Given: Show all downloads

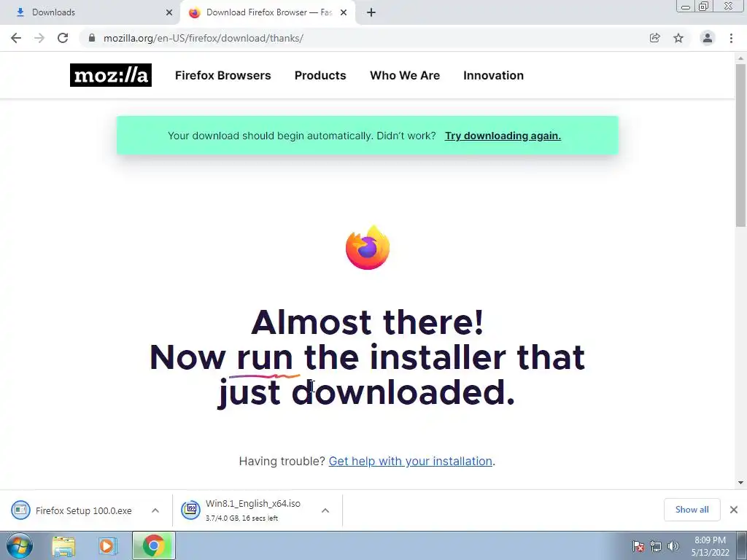Looking at the screenshot, I should tap(692, 510).
